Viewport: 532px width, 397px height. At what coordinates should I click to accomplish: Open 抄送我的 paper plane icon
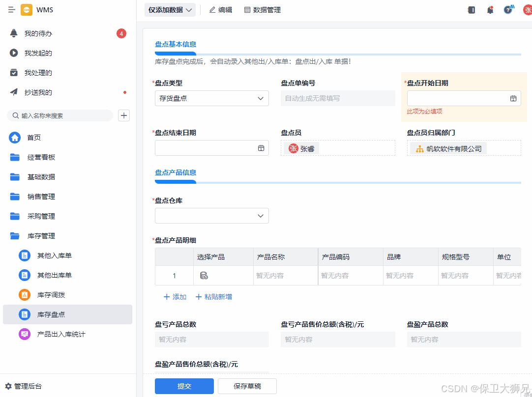click(x=14, y=92)
